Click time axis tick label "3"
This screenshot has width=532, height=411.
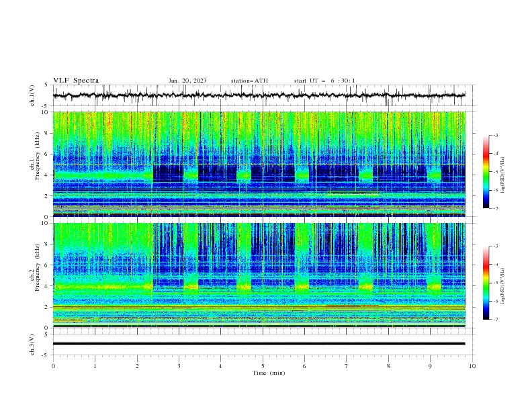[x=179, y=366]
